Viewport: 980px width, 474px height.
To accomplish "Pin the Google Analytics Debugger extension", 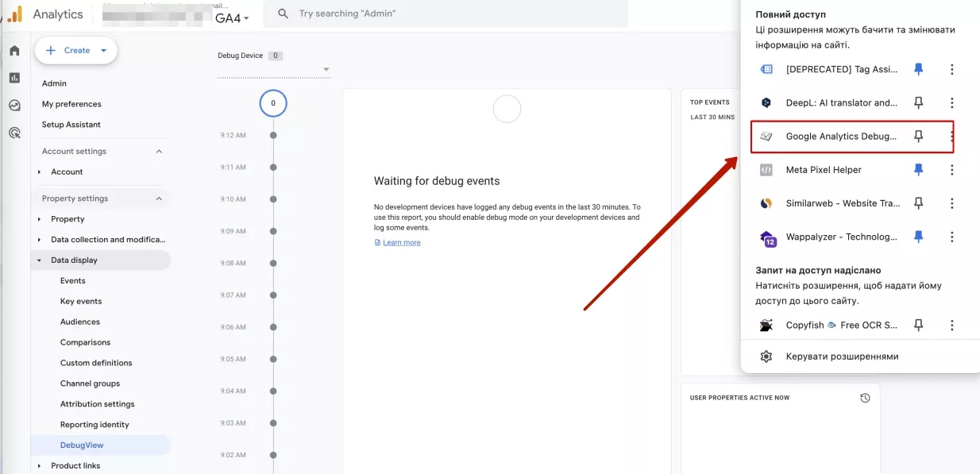I will [918, 137].
